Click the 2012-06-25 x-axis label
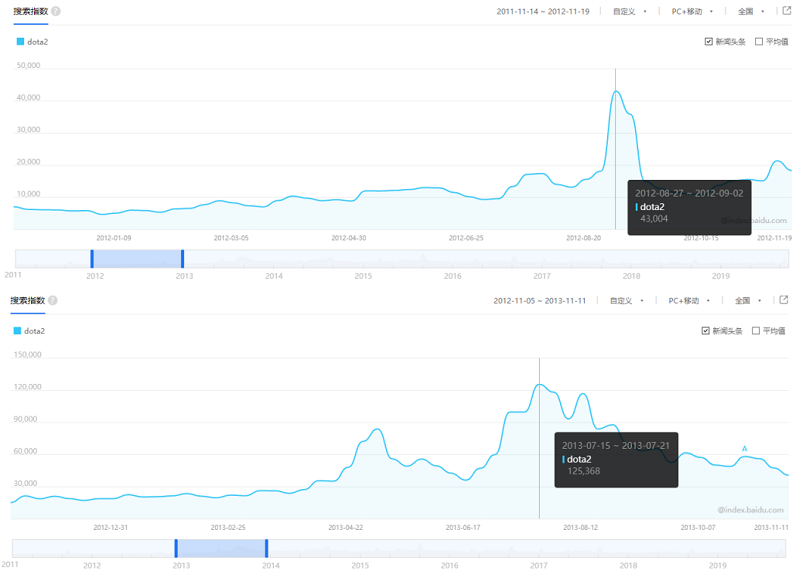 pos(466,238)
